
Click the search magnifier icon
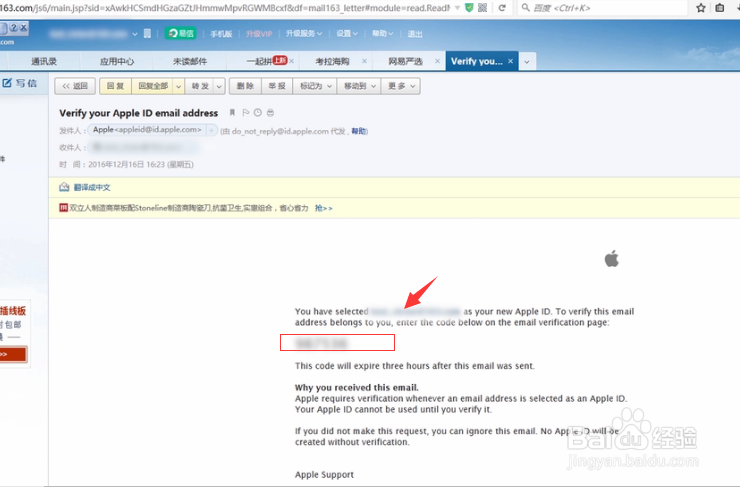pos(525,8)
